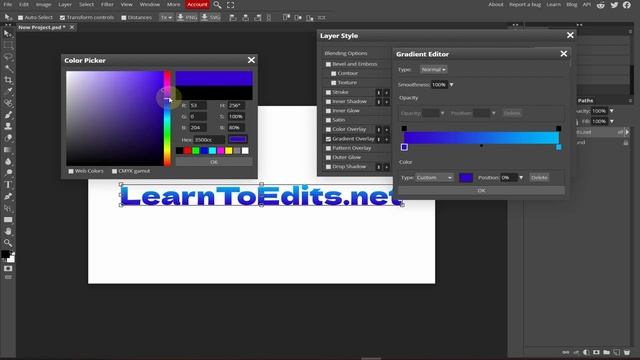Image resolution: width=640 pixels, height=360 pixels.
Task: Enable CMYK gamut checkbox
Action: click(114, 171)
